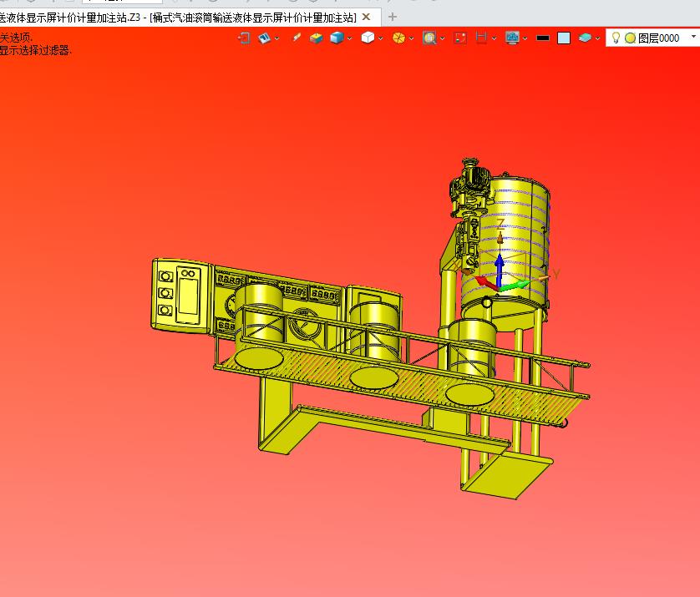Click the view-orientation book icon
This screenshot has height=597, width=700.
point(264,38)
